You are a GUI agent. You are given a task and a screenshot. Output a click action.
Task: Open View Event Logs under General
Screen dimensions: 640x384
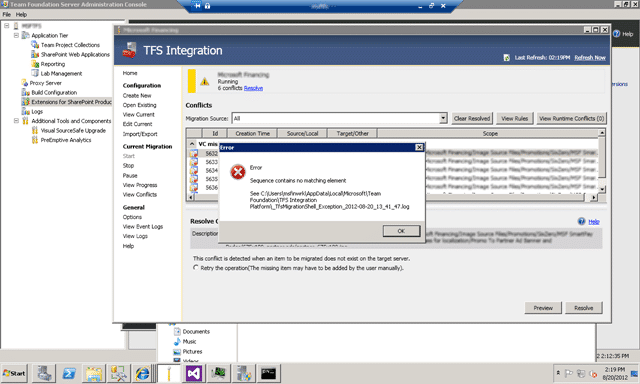pyautogui.click(x=142, y=226)
